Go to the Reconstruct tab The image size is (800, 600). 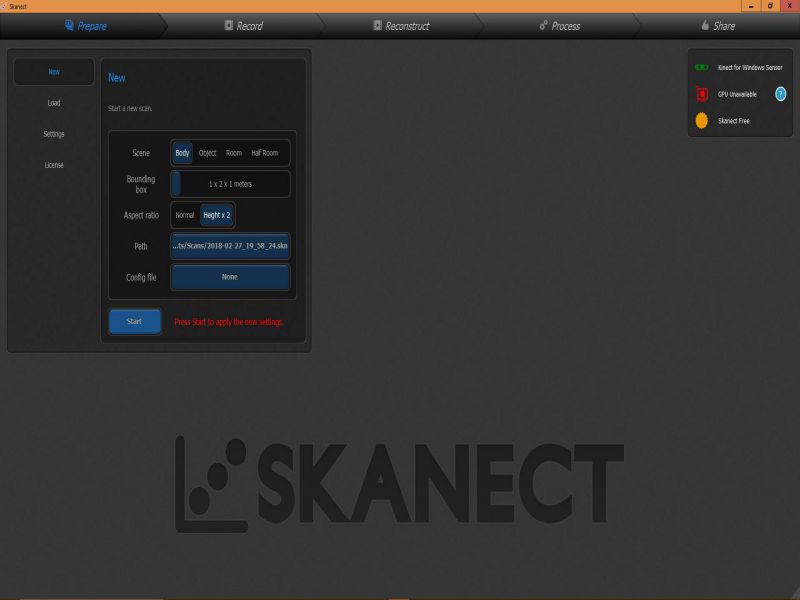(x=401, y=26)
